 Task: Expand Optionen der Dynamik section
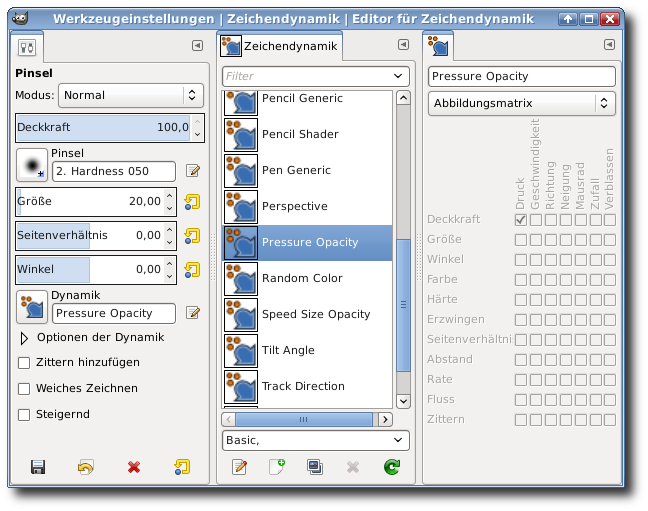(x=24, y=338)
